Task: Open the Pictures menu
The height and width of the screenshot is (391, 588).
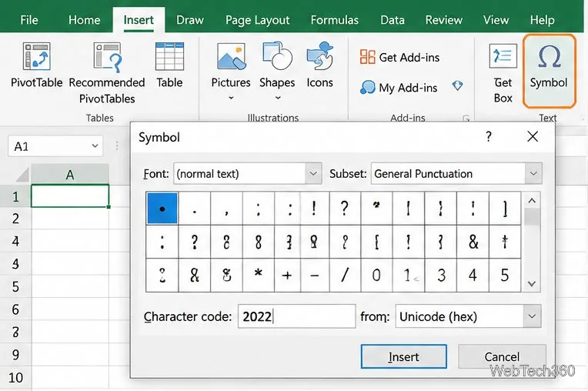Action: click(x=231, y=72)
